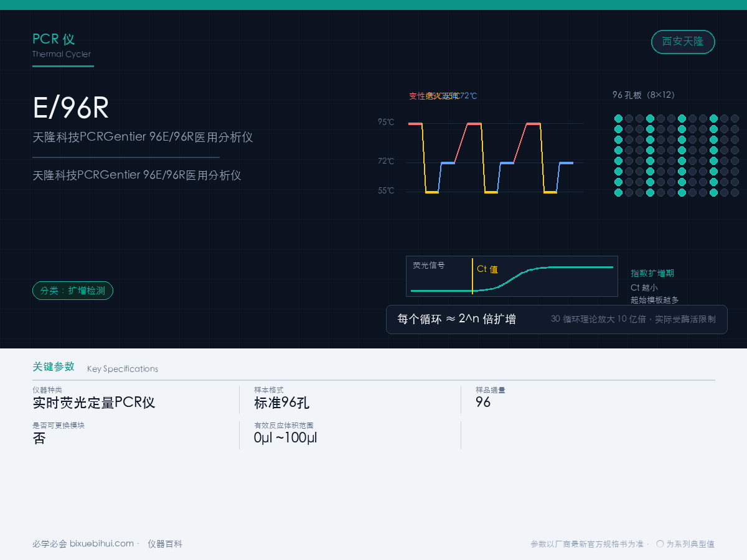The height and width of the screenshot is (560, 747).
Task: Click the 0μl ~100μl reaction volume value
Action: (286, 437)
